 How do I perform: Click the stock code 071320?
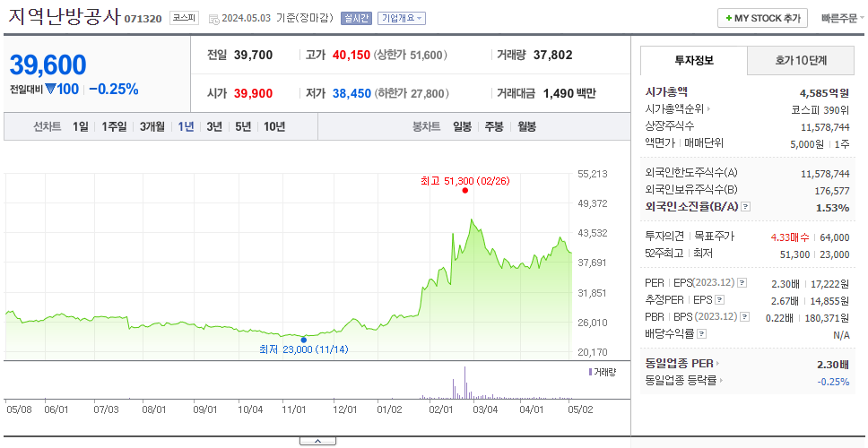[x=143, y=19]
